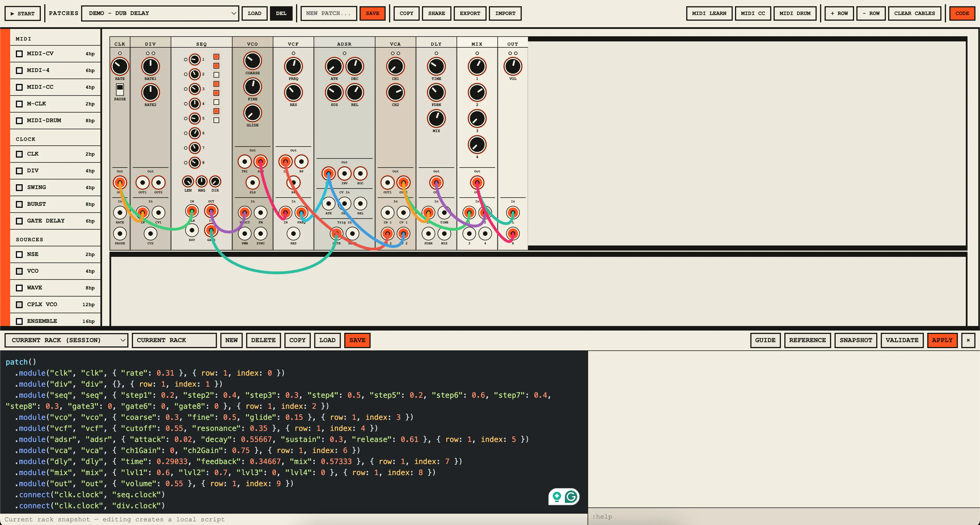Click the OUT module VOL knob

click(513, 67)
